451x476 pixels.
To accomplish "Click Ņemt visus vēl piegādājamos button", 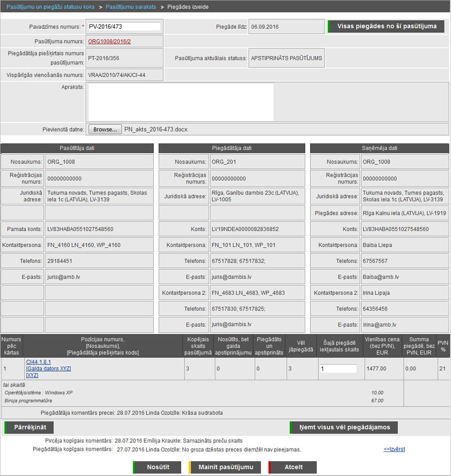I will (x=344, y=427).
